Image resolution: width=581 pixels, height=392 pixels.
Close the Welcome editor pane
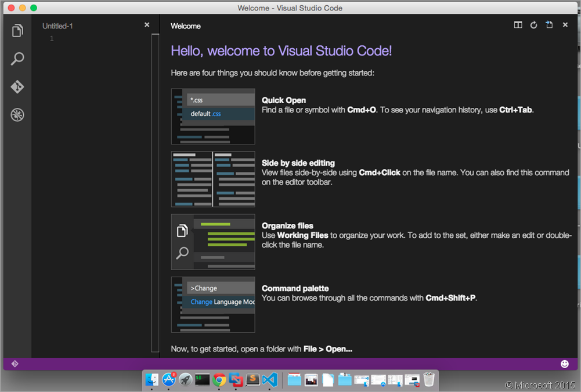[x=565, y=26]
